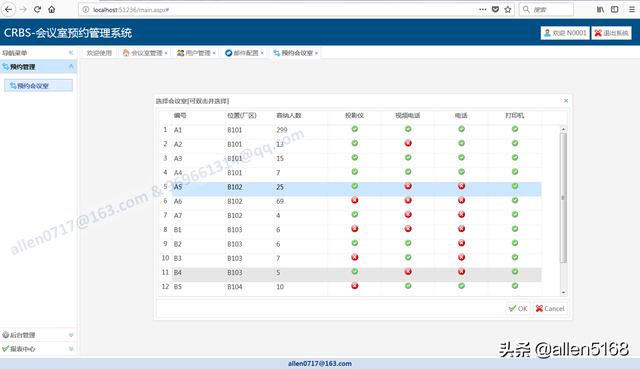The image size is (640, 369).
Task: Collapse the 预约管理 accordion section
Action: pos(71,66)
